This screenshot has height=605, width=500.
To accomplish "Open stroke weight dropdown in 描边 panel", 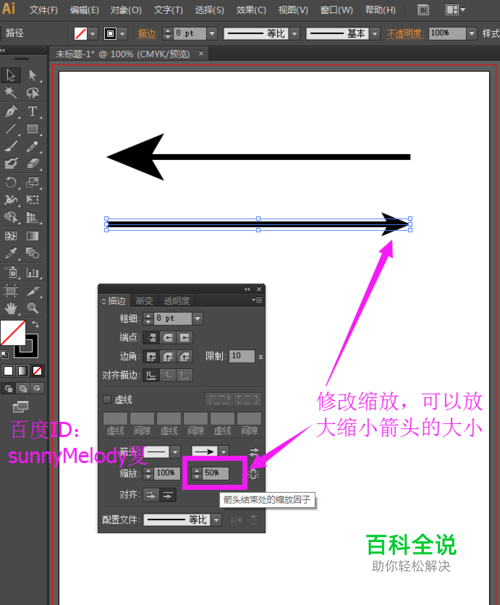I will click(198, 319).
